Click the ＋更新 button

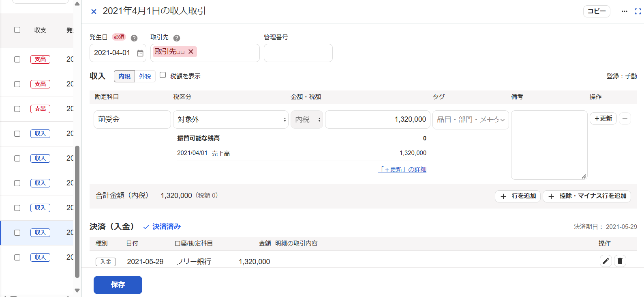[603, 118]
